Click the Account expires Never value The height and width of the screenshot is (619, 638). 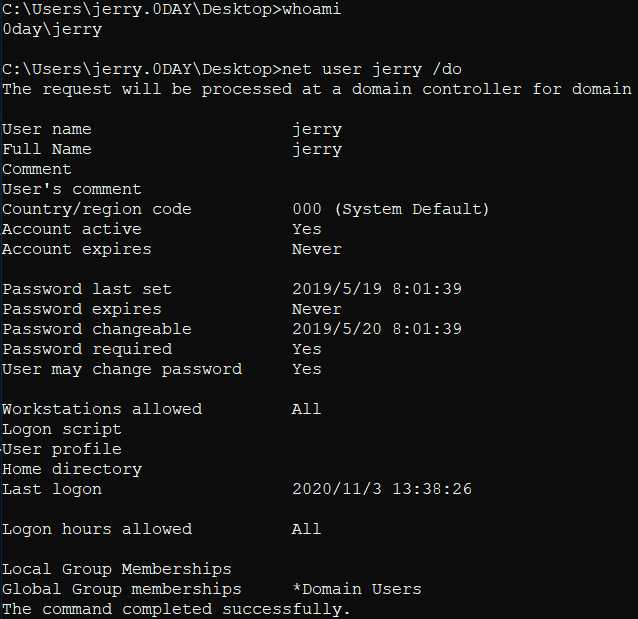[x=317, y=249]
